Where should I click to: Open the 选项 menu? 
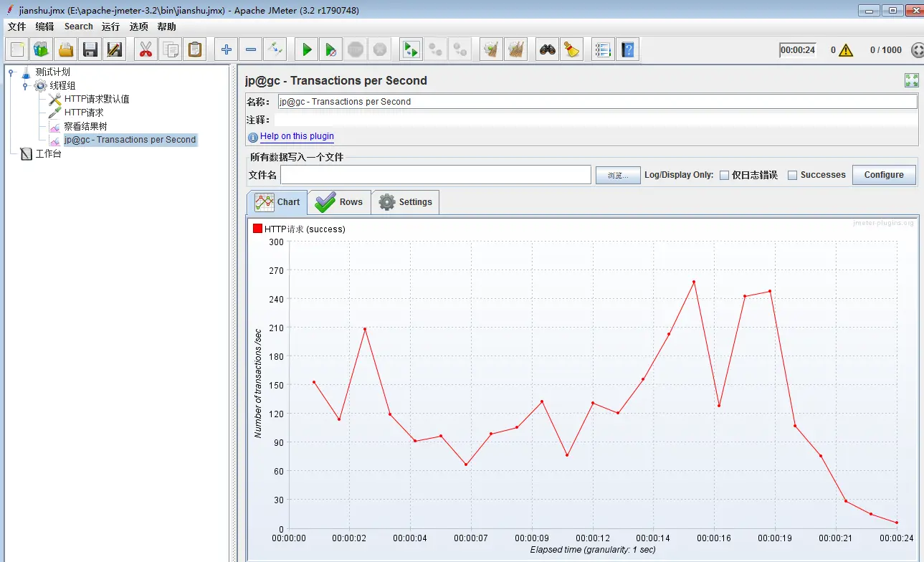point(138,27)
